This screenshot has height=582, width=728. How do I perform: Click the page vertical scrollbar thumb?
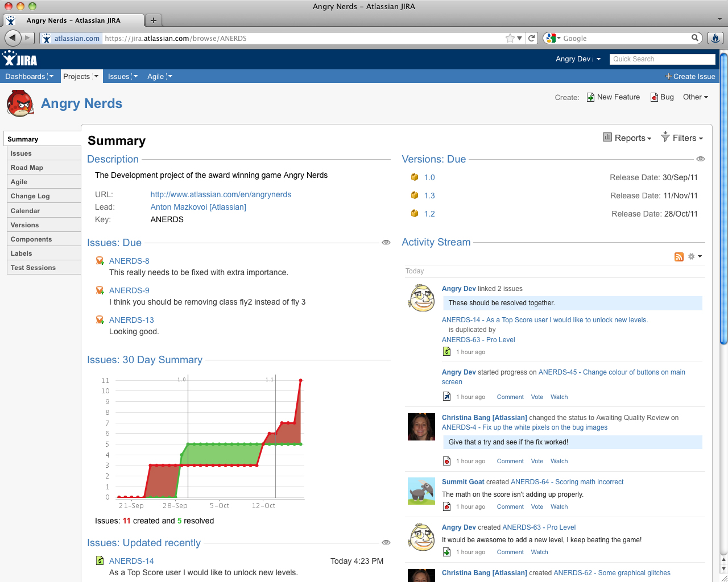pos(723,199)
